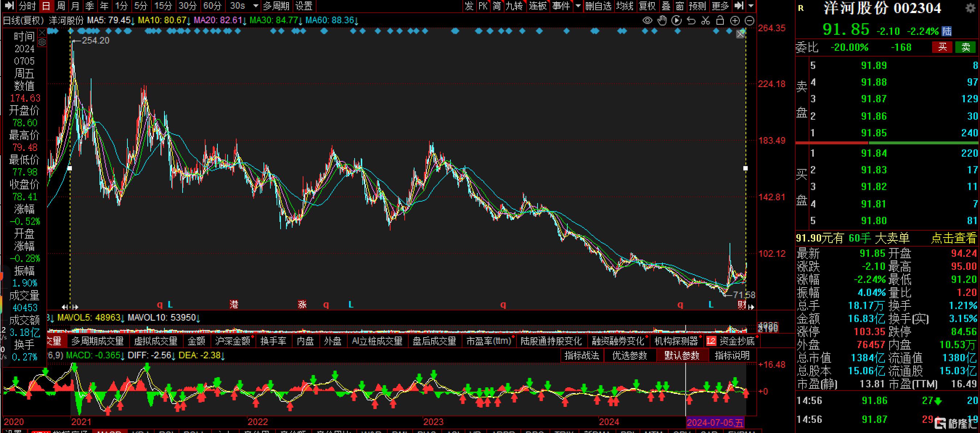Click the 港 event marker on the chart
Screen dimensions: 980x433
pyautogui.click(x=234, y=304)
